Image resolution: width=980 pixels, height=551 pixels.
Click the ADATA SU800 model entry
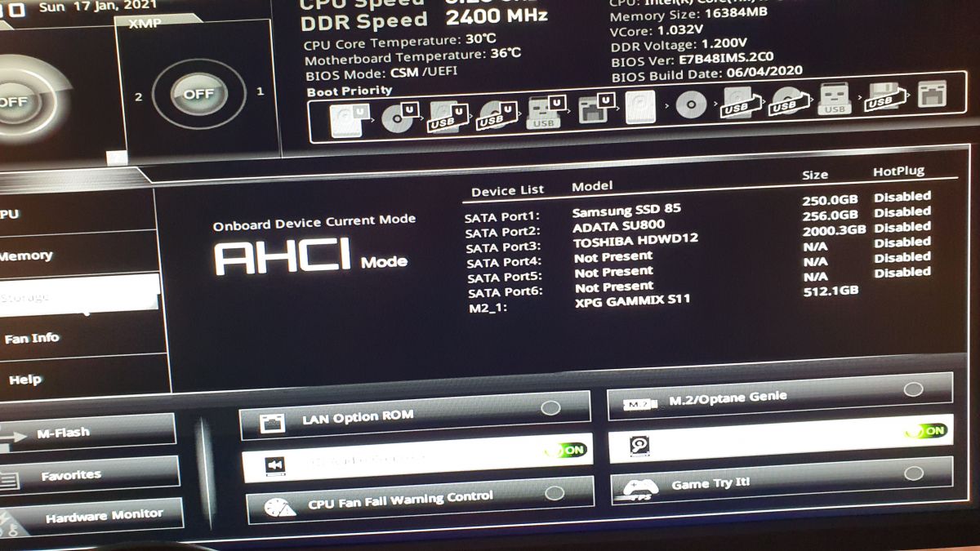click(x=618, y=226)
